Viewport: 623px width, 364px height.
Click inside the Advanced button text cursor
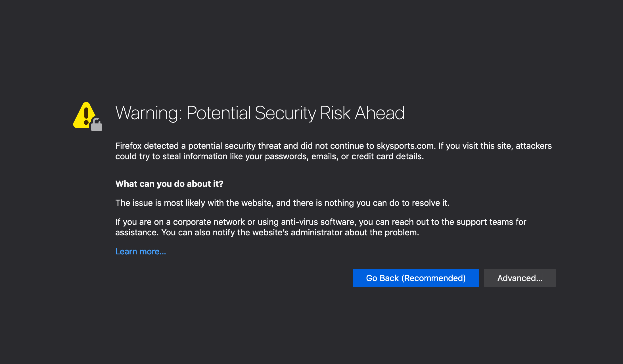click(x=543, y=278)
